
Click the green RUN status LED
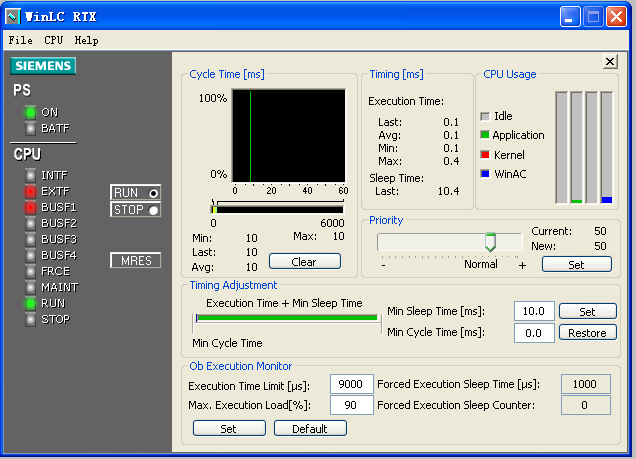click(30, 303)
